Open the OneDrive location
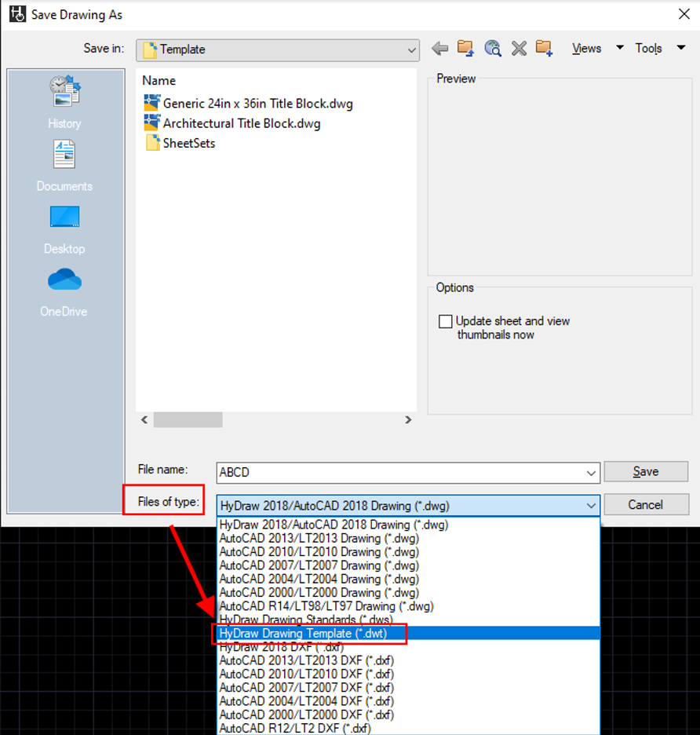The image size is (700, 735). pos(64,292)
